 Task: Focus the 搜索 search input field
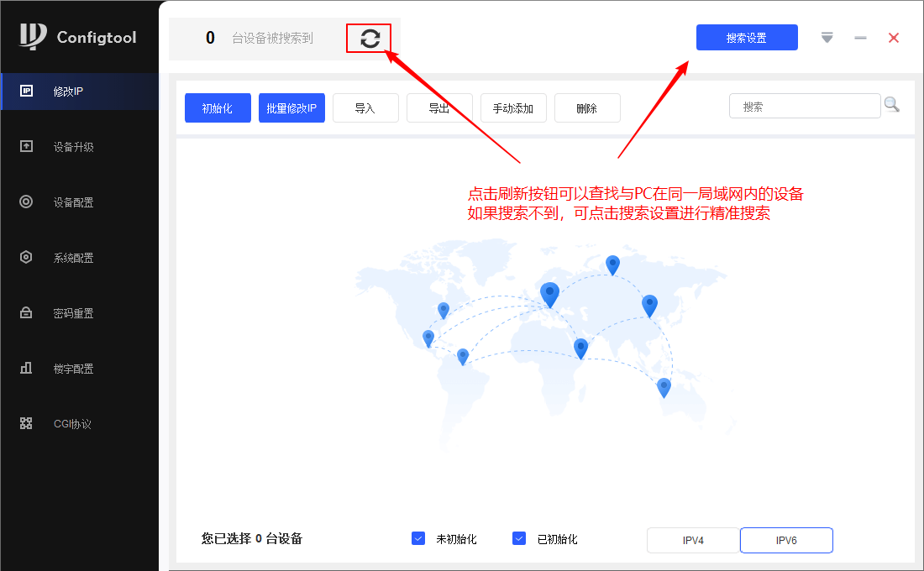tap(805, 106)
